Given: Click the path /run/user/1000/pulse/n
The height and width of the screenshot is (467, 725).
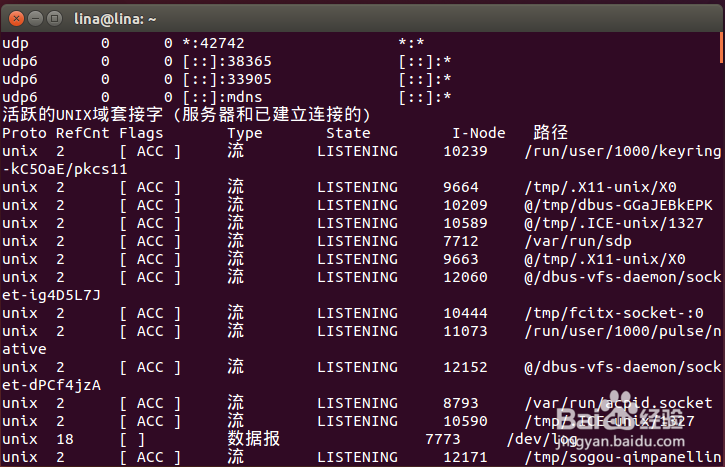Looking at the screenshot, I should 623,332.
